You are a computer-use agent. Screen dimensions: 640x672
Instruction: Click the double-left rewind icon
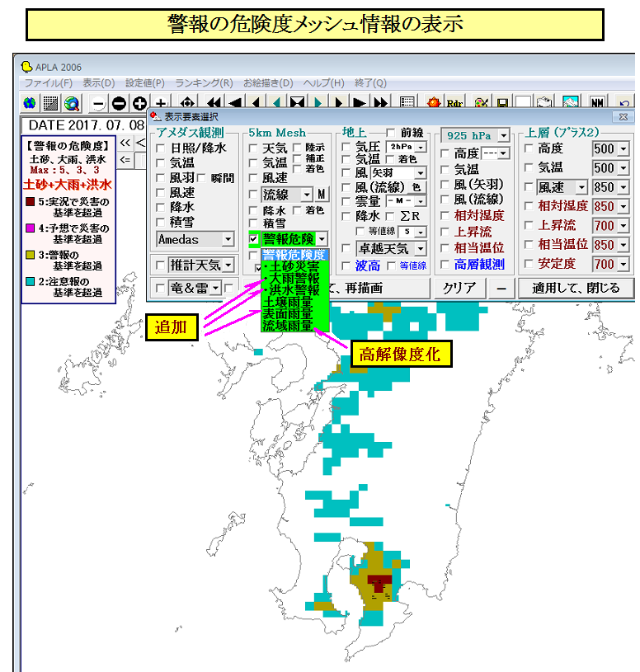point(214,103)
